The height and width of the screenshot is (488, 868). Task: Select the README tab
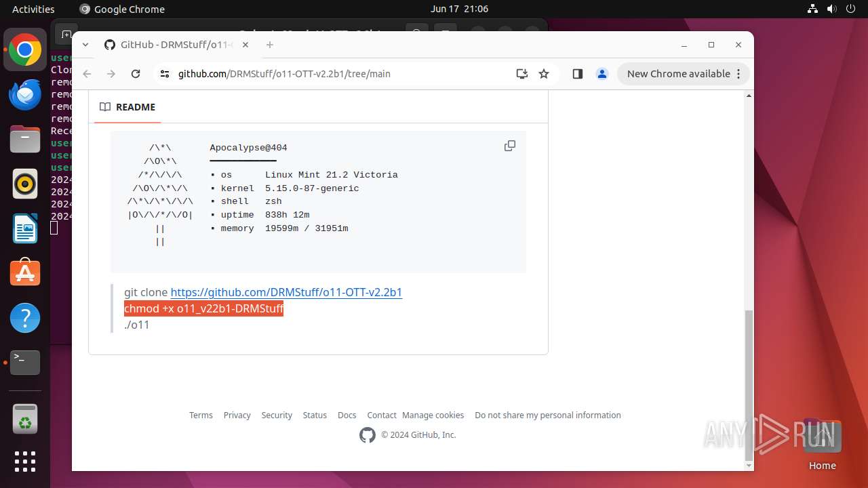click(x=127, y=107)
